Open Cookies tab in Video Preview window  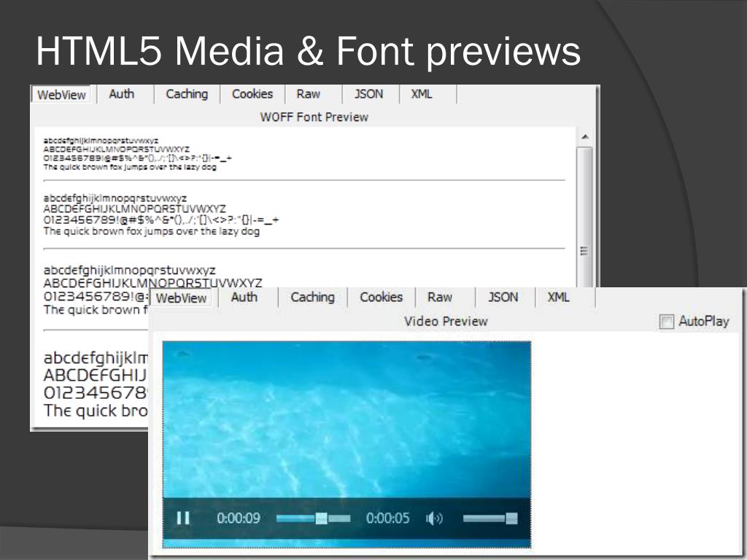point(381,297)
